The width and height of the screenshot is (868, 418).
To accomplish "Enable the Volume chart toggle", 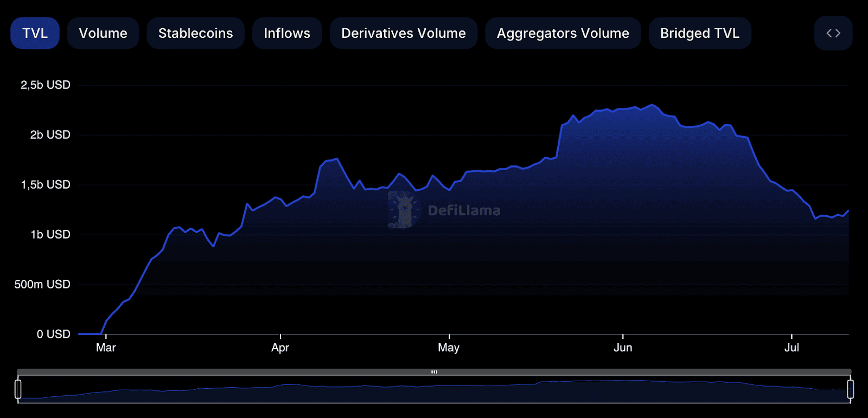I will click(103, 33).
